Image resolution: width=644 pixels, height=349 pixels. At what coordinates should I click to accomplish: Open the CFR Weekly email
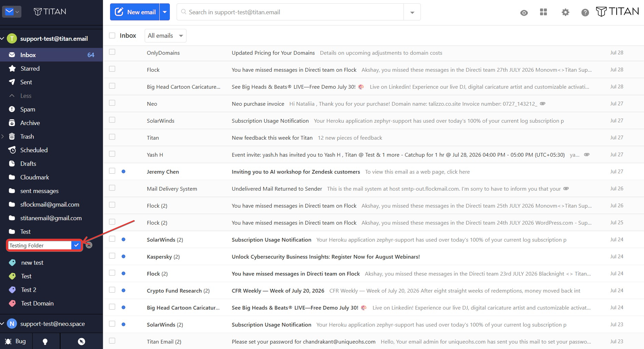tap(374, 291)
